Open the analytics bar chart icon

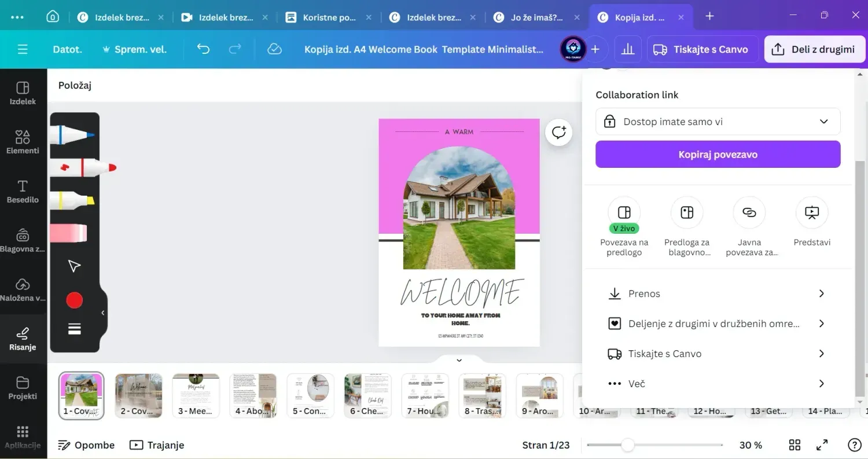point(627,49)
